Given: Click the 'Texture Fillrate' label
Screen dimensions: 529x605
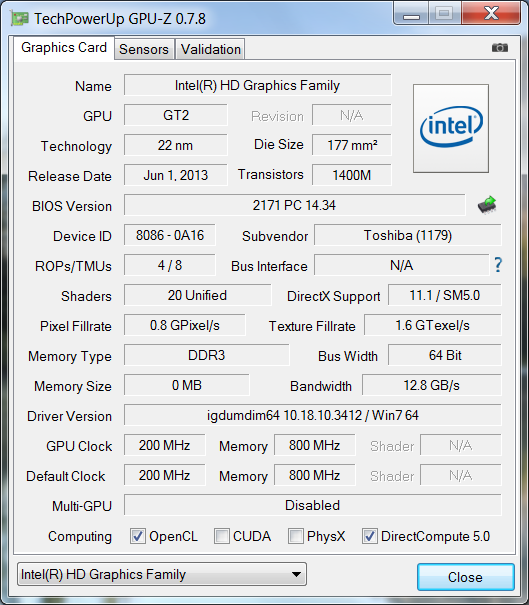Looking at the screenshot, I should (x=312, y=326).
